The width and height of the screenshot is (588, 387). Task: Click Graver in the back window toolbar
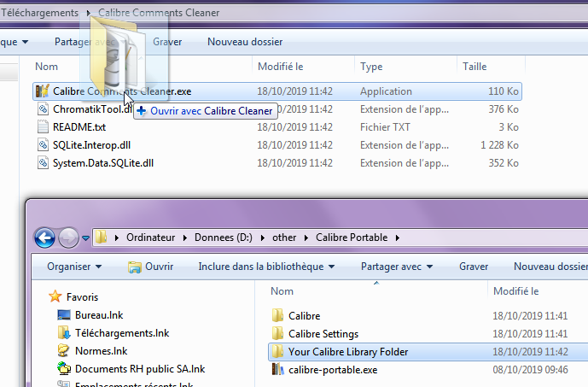click(167, 42)
